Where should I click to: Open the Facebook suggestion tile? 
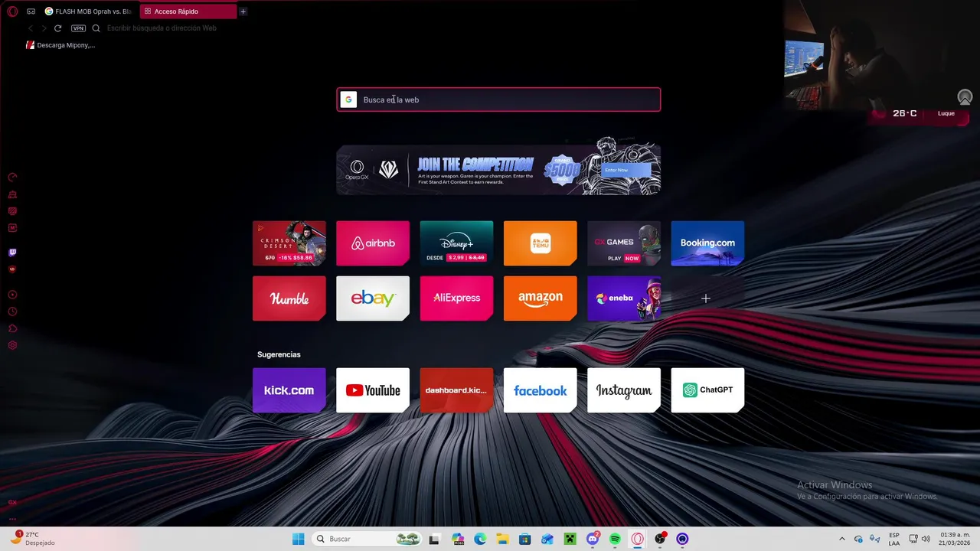[541, 390]
